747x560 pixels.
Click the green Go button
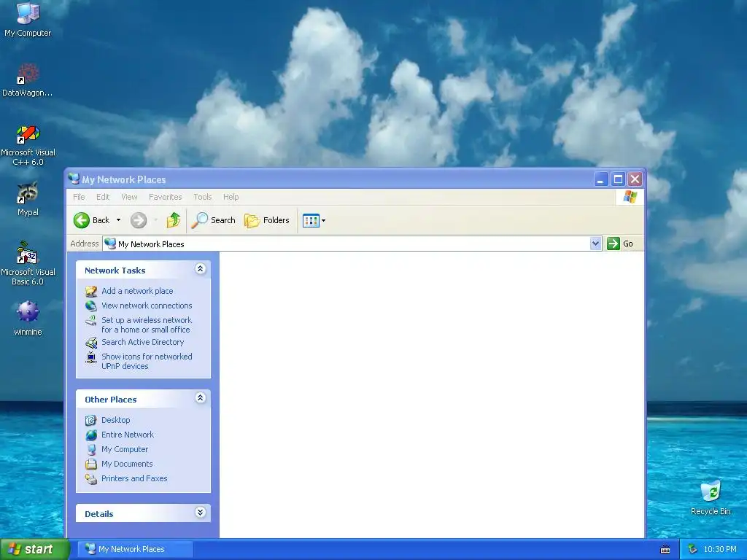(620, 244)
